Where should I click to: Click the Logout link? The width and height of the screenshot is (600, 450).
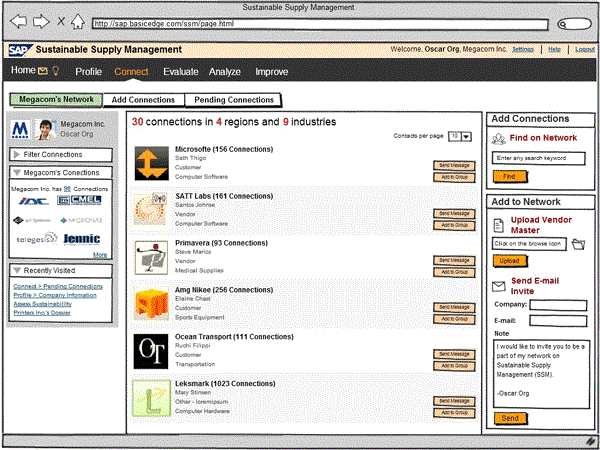(584, 49)
